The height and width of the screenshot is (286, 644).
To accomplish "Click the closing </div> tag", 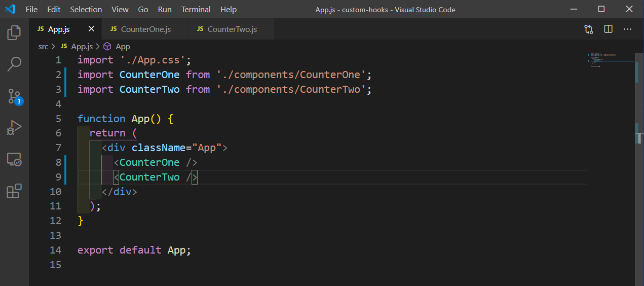I will [120, 192].
